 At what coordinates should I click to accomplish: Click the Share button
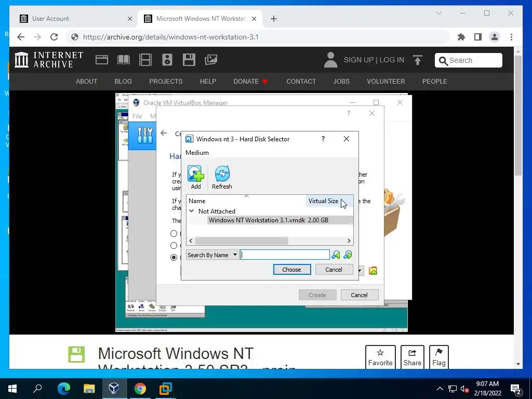click(x=412, y=357)
